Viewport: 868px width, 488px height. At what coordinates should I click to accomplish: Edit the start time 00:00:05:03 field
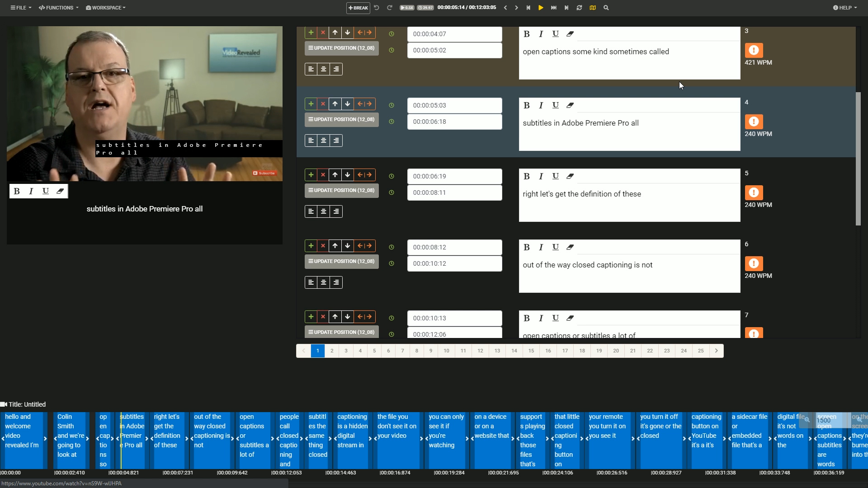click(x=454, y=105)
